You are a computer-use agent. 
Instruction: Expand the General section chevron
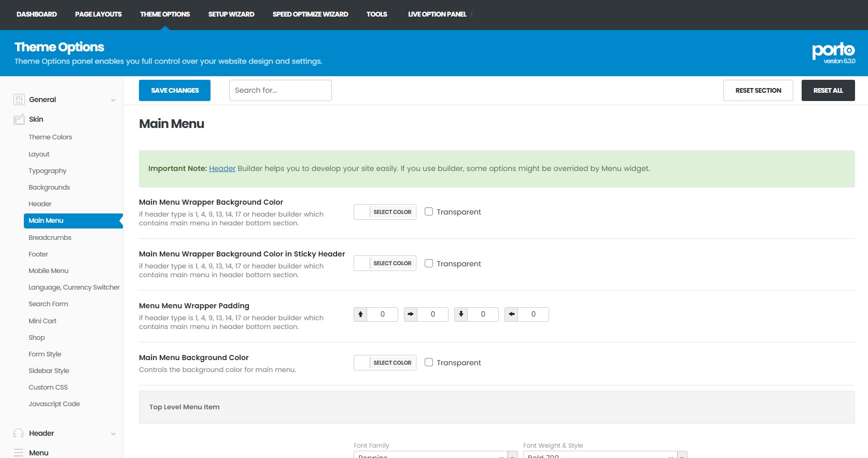tap(113, 100)
